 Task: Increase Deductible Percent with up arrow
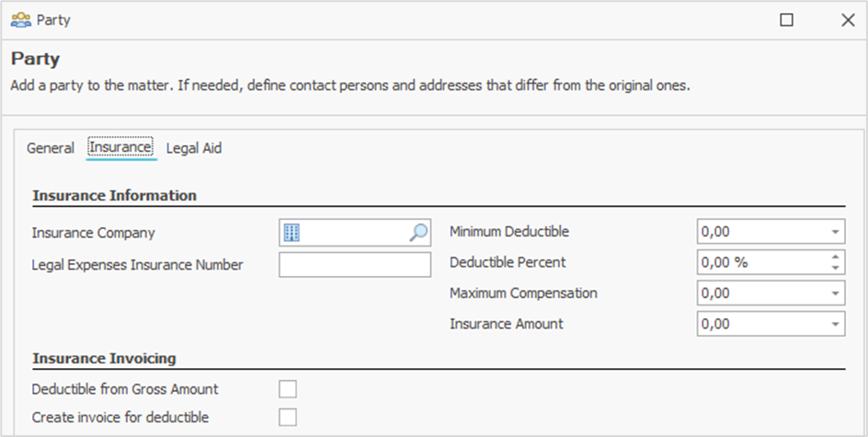[x=835, y=258]
